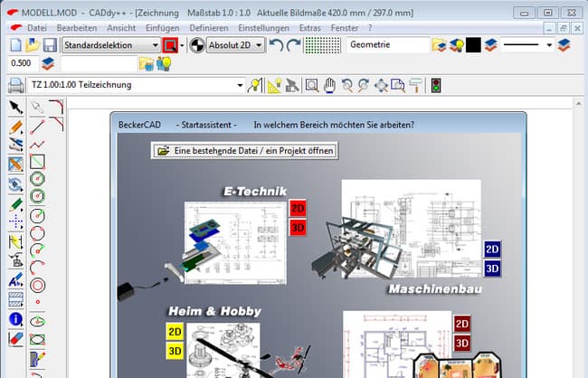Select the line segment drawing tool
This screenshot has width=588, height=378.
pyautogui.click(x=37, y=127)
